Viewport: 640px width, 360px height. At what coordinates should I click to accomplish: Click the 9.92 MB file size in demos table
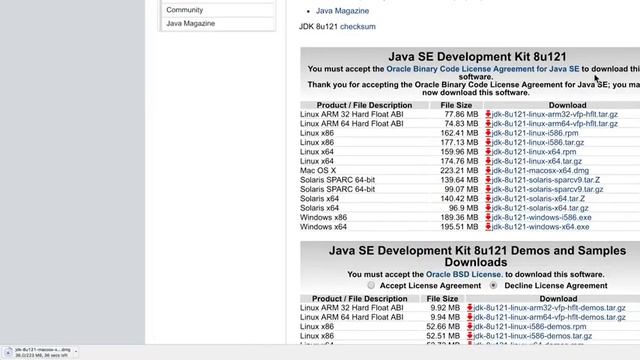tap(445, 308)
